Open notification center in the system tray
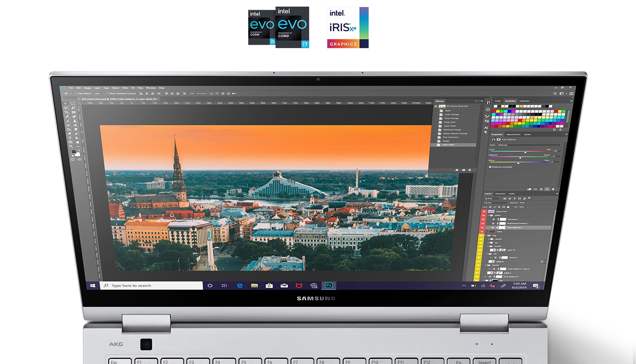Screen dimensions: 636x364 [x=536, y=286]
